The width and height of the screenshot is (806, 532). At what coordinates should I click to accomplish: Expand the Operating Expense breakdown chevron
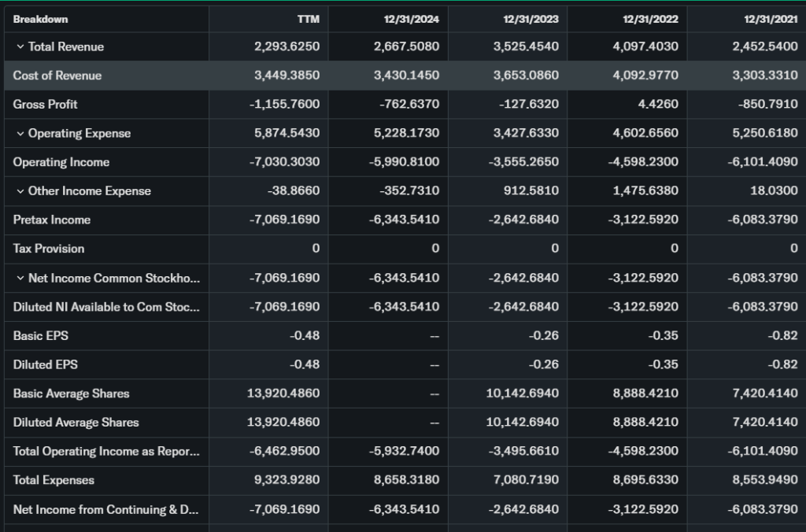20,134
